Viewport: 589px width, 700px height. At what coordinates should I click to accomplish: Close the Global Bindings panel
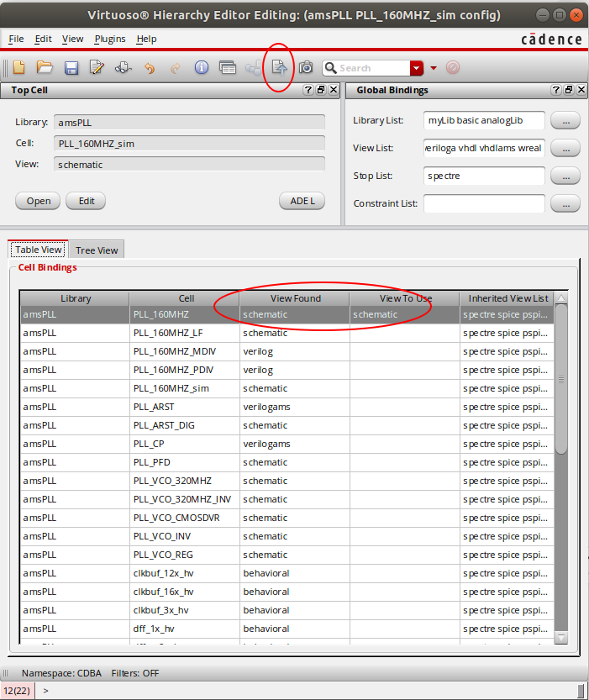[581, 90]
